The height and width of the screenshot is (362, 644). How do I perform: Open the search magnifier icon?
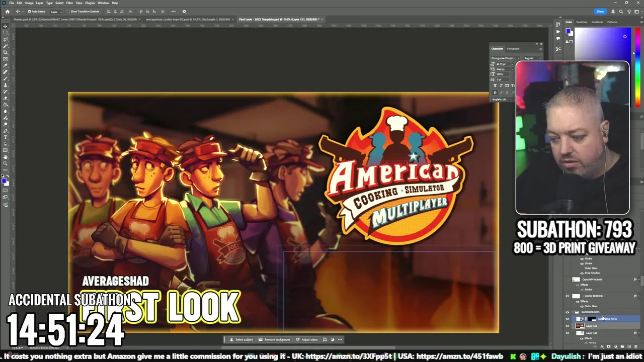pos(621,12)
